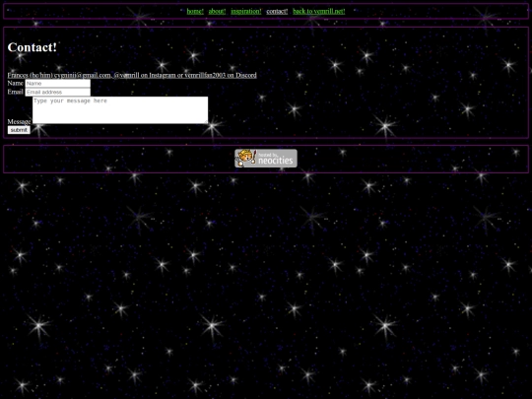Open the hosted by Neocities badge
532x399 pixels.
(266, 158)
